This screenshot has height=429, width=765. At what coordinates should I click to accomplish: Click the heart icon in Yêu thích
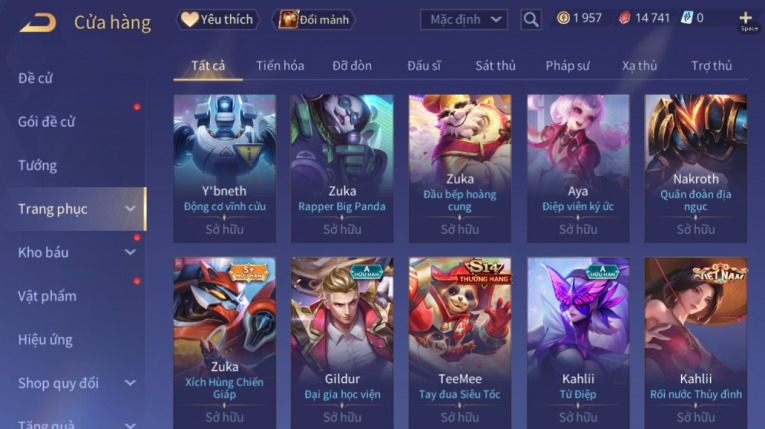(x=189, y=20)
